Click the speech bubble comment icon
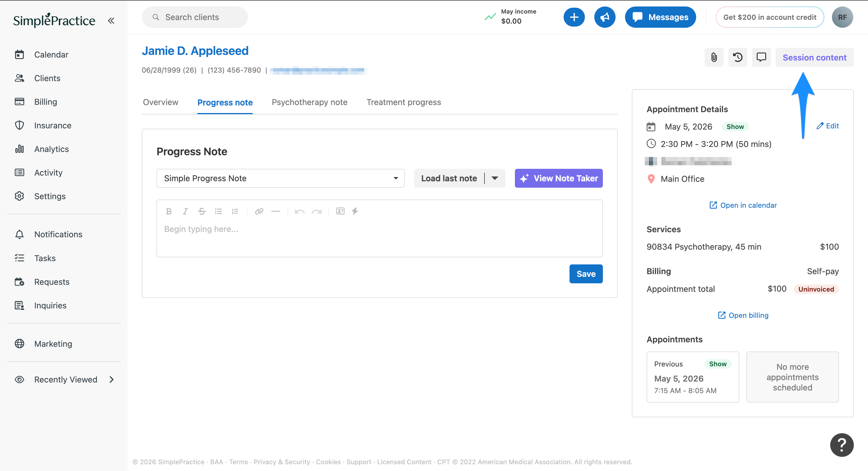Screen dimensions: 868x471 (x=761, y=57)
